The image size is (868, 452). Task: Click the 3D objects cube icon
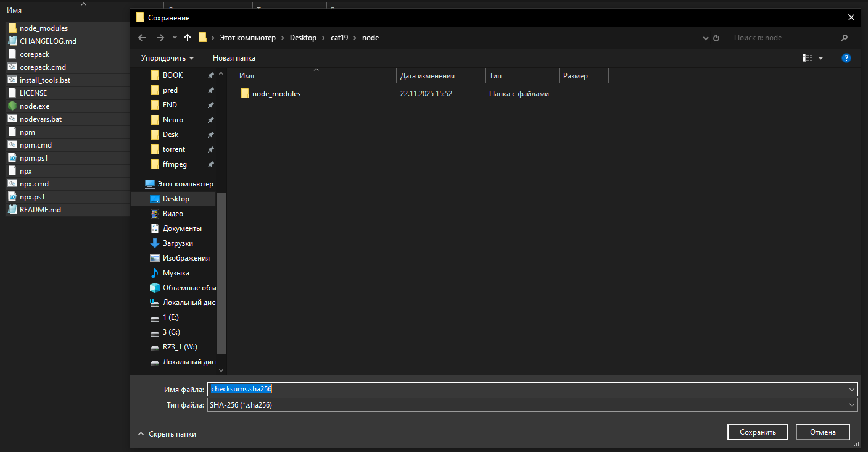point(155,288)
